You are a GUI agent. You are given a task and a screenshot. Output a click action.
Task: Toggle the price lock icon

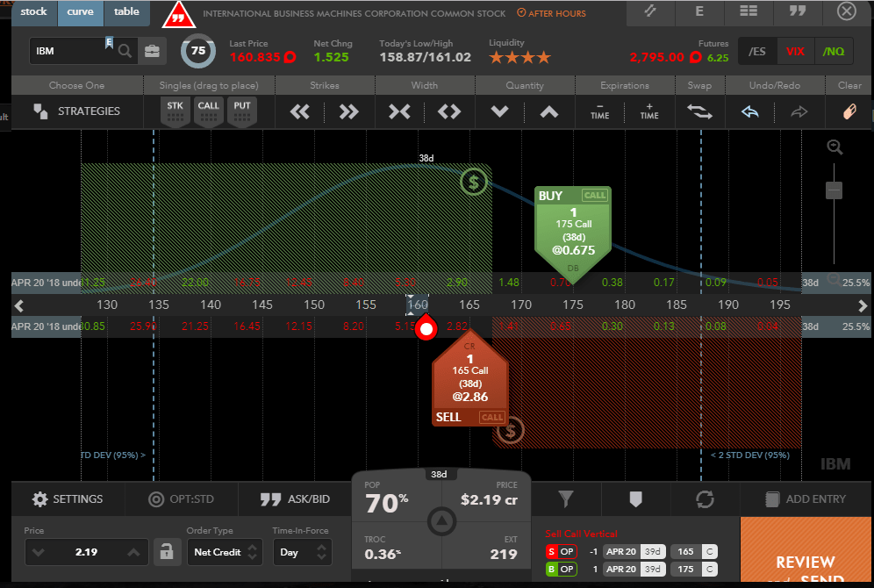(x=163, y=552)
